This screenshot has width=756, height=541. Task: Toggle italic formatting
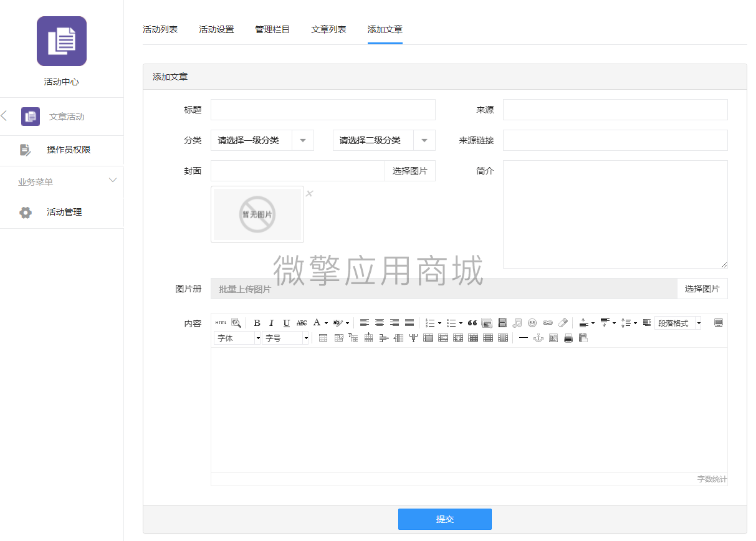[x=271, y=323]
